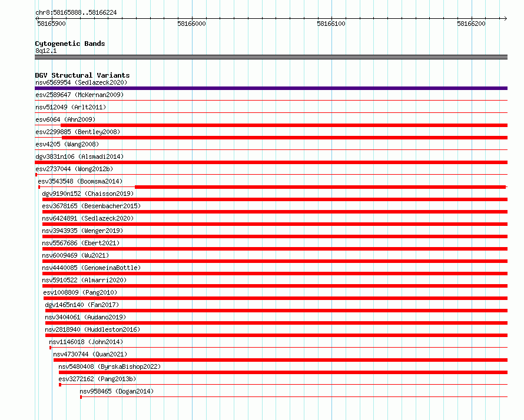Screen dimensions: 524x420
Task: Open esv3272162 (Pang2013b) variant
Action: coord(97,379)
